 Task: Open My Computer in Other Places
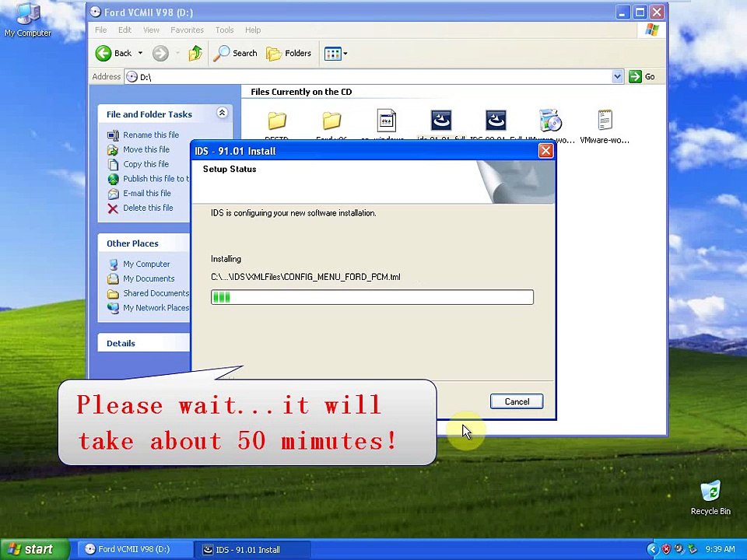click(146, 264)
